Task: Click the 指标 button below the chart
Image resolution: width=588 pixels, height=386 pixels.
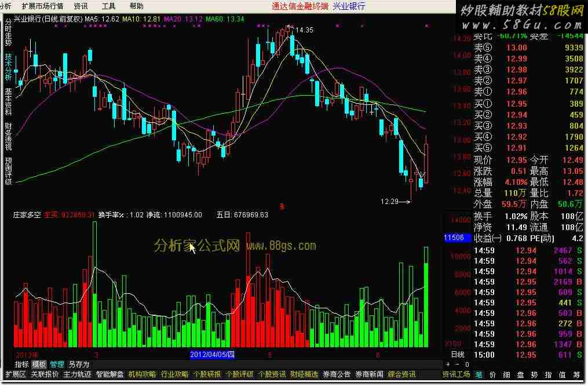Action: (x=21, y=364)
